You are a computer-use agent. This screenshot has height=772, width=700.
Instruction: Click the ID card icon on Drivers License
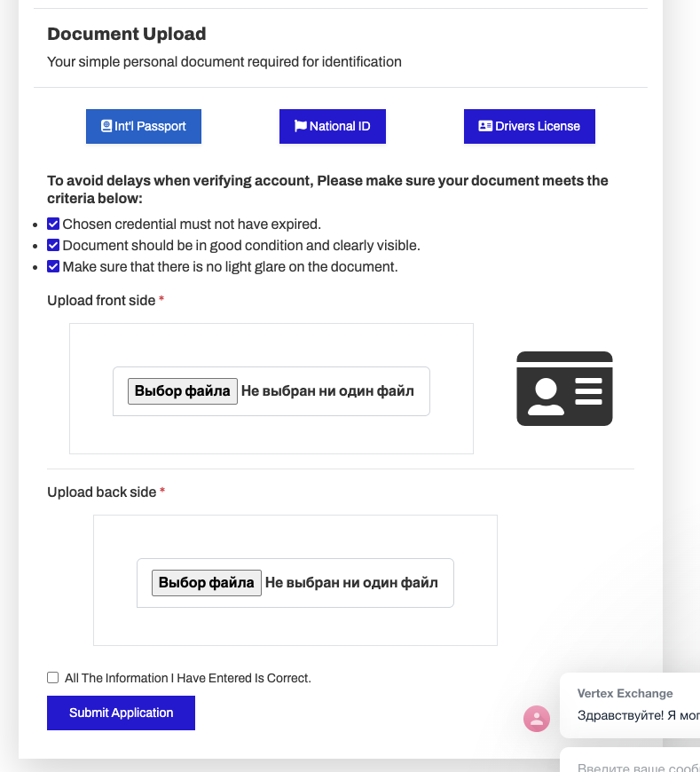[x=485, y=126]
